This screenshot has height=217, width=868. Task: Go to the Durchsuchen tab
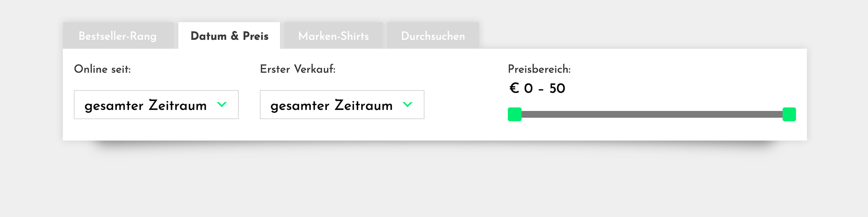pyautogui.click(x=433, y=36)
